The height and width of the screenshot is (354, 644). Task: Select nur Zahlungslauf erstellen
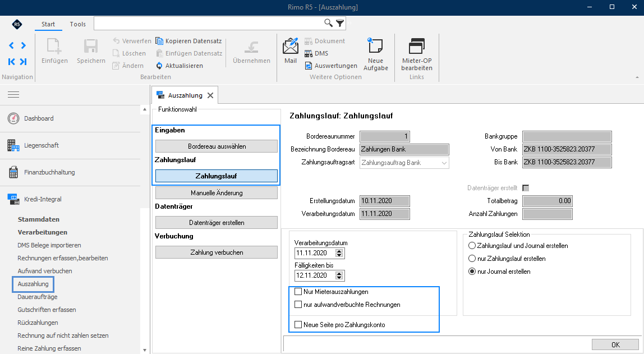pos(472,258)
